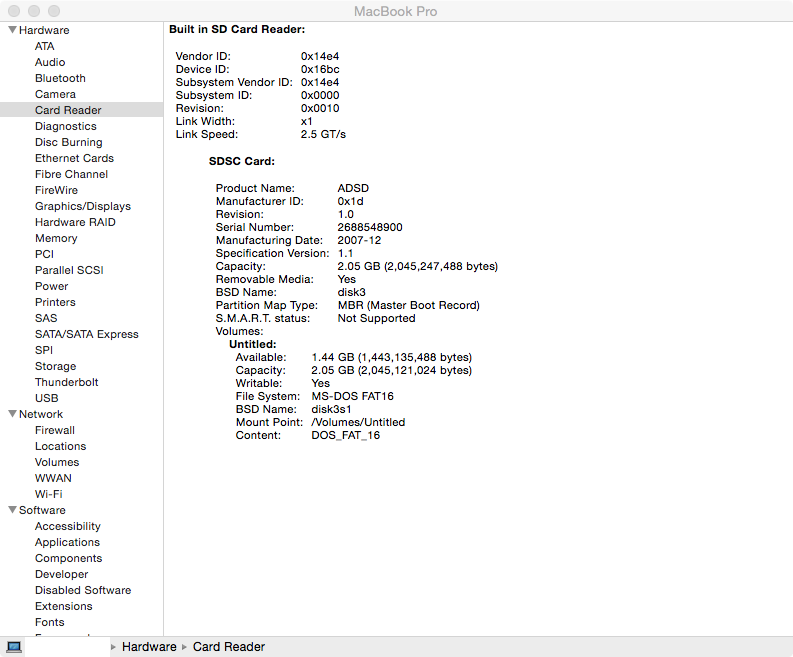Select FireWire in the sidebar
793x657 pixels.
(56, 190)
